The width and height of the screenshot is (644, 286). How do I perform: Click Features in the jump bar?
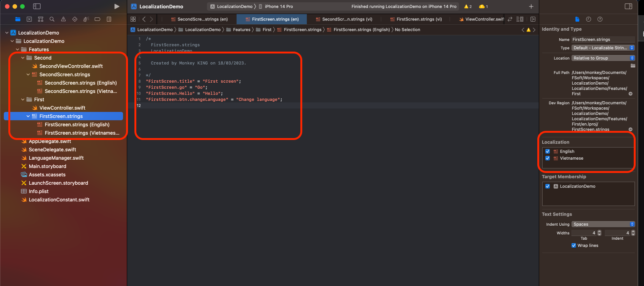238,30
